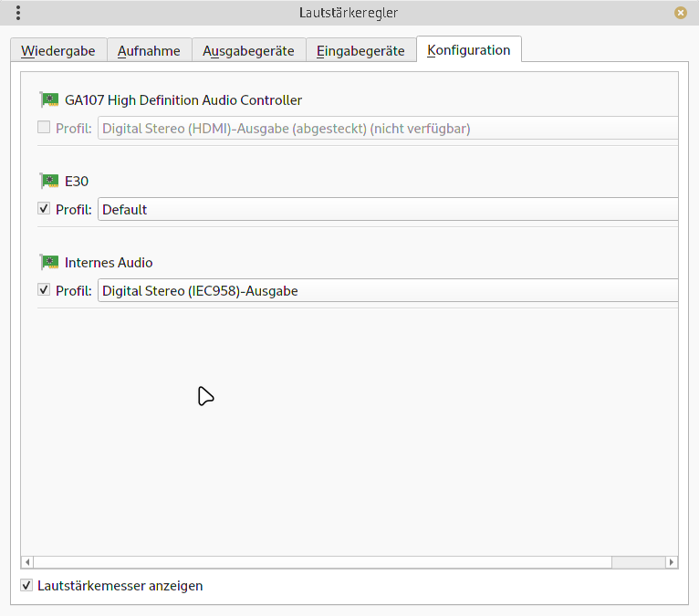Select the Konfiguration tab
This screenshot has width=699, height=616.
[468, 50]
